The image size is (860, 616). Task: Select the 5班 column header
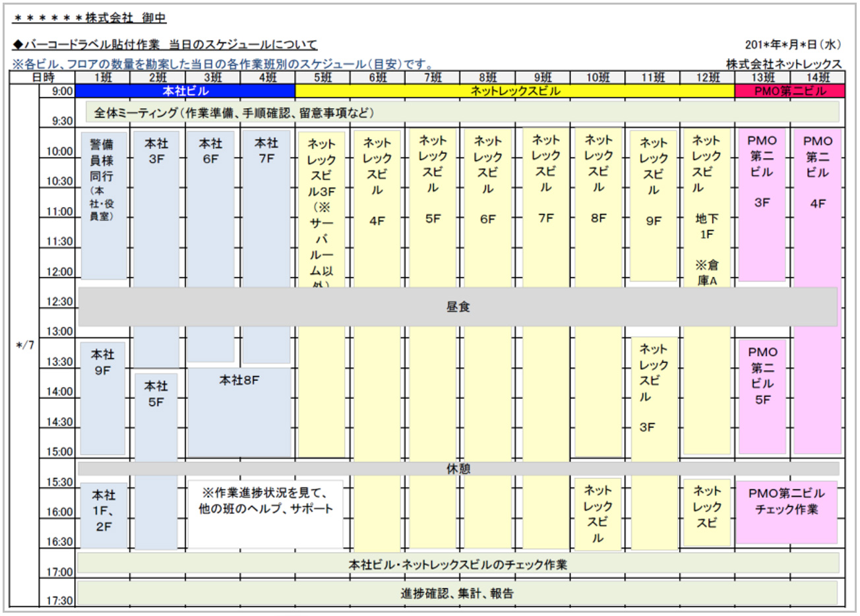[322, 78]
